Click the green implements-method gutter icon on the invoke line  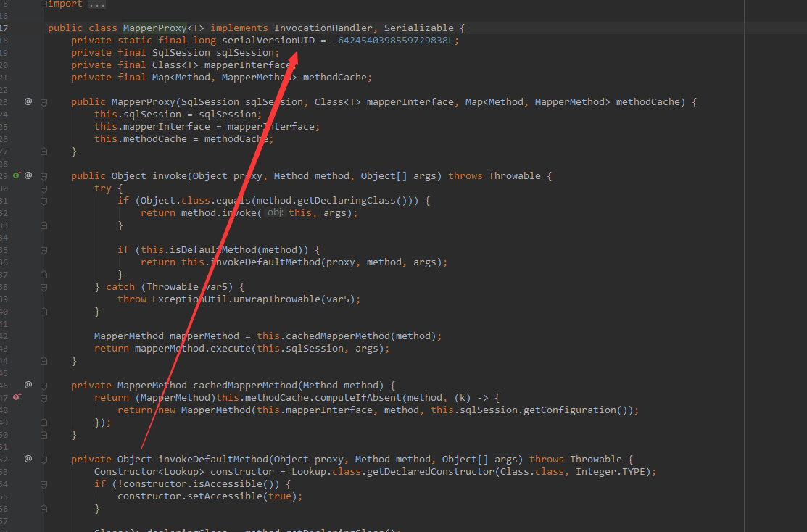[17, 175]
